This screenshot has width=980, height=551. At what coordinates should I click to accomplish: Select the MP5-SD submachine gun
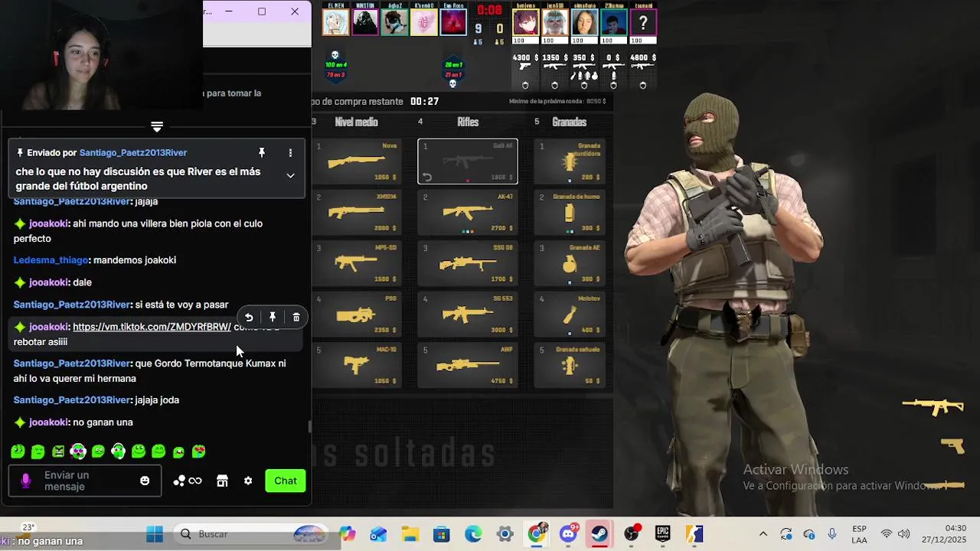[x=357, y=263]
